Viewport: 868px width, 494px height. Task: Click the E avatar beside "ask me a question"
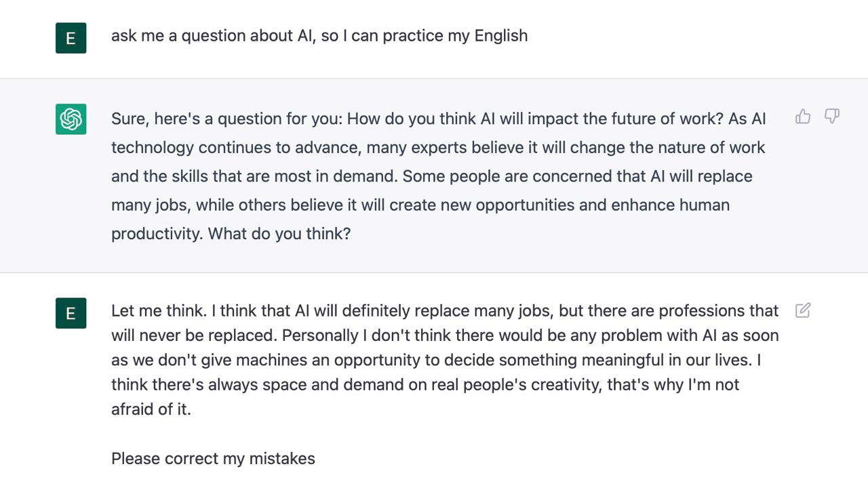pos(71,38)
